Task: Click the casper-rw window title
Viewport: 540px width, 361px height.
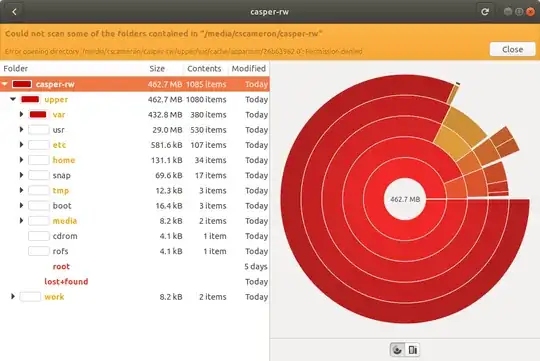Action: 269,12
